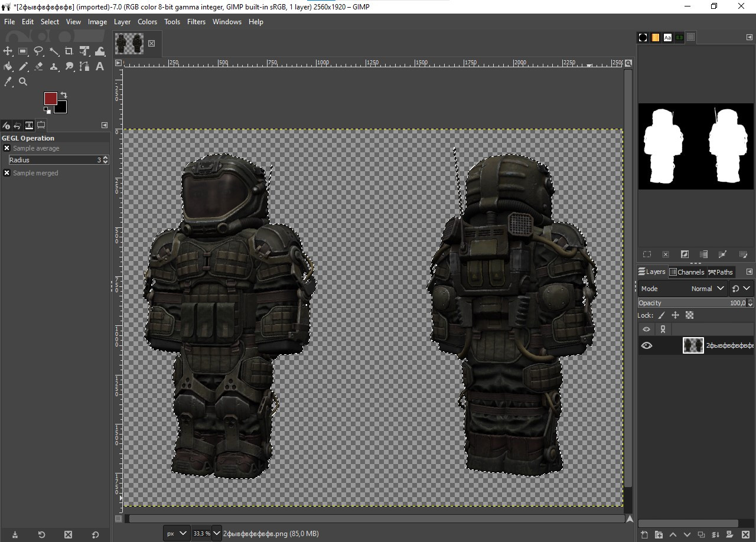
Task: Reset tool options to defaults icon
Action: pos(95,535)
